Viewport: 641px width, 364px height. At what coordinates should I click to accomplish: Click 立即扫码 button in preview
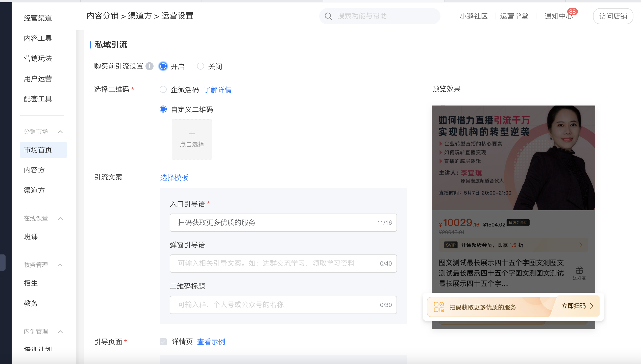pyautogui.click(x=577, y=306)
